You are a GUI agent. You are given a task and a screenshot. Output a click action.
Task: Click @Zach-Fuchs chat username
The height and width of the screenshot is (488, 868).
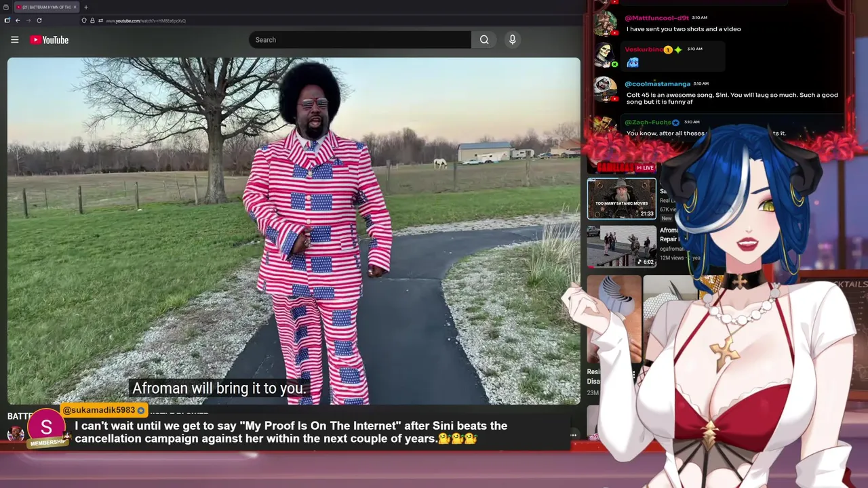tap(648, 123)
